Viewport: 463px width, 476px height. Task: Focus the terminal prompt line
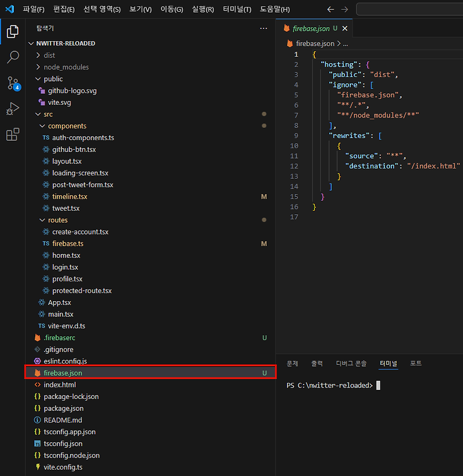[x=333, y=386]
